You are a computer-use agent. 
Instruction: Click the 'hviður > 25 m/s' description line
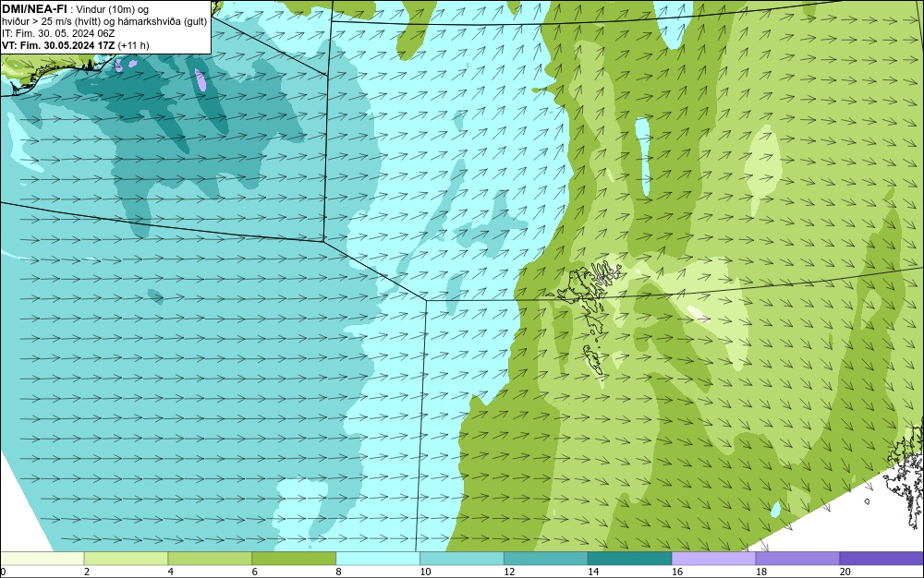pos(104,21)
